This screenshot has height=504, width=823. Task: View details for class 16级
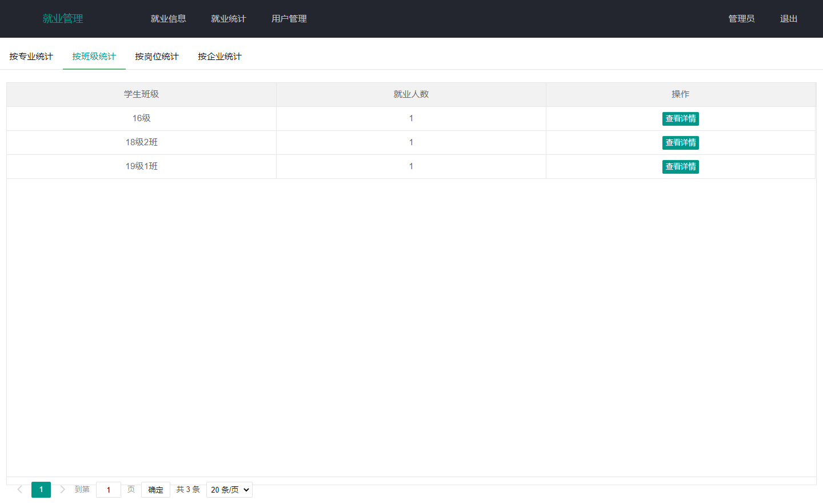click(x=680, y=119)
